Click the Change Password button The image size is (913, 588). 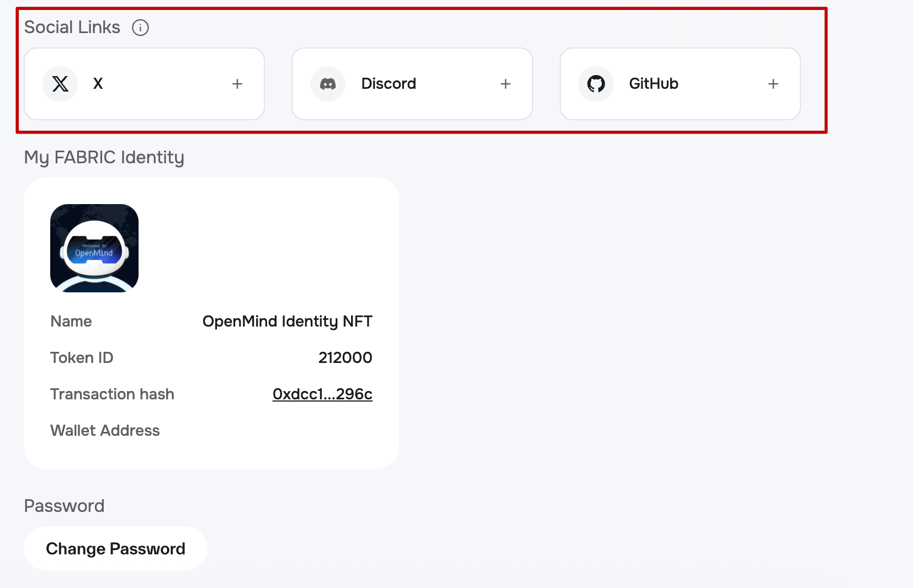[x=115, y=548]
